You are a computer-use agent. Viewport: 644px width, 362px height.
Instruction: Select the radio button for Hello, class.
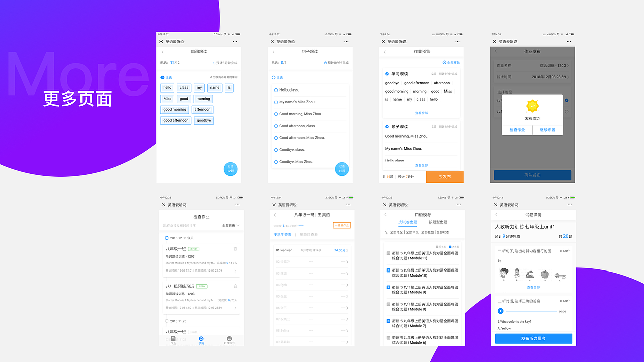(x=276, y=90)
